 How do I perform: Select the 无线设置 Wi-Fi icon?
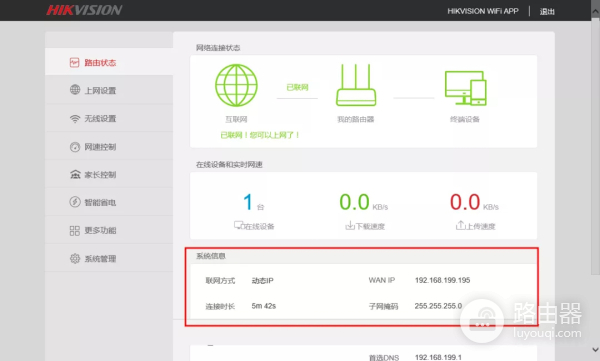point(75,118)
